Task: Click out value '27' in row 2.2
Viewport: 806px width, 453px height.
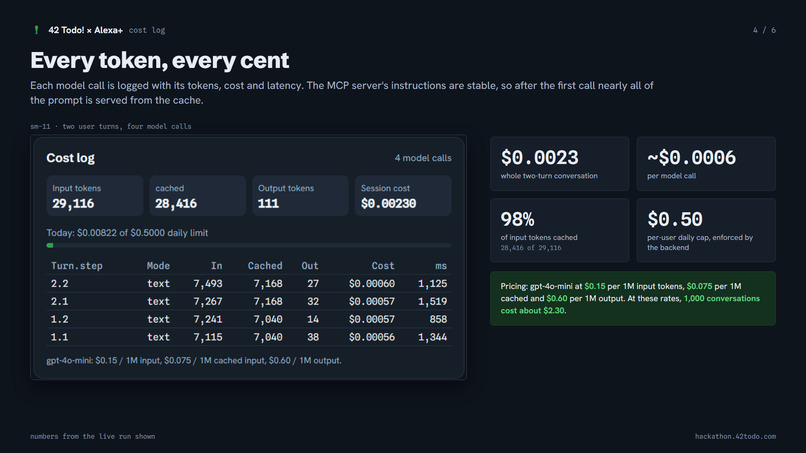Action: tap(313, 283)
